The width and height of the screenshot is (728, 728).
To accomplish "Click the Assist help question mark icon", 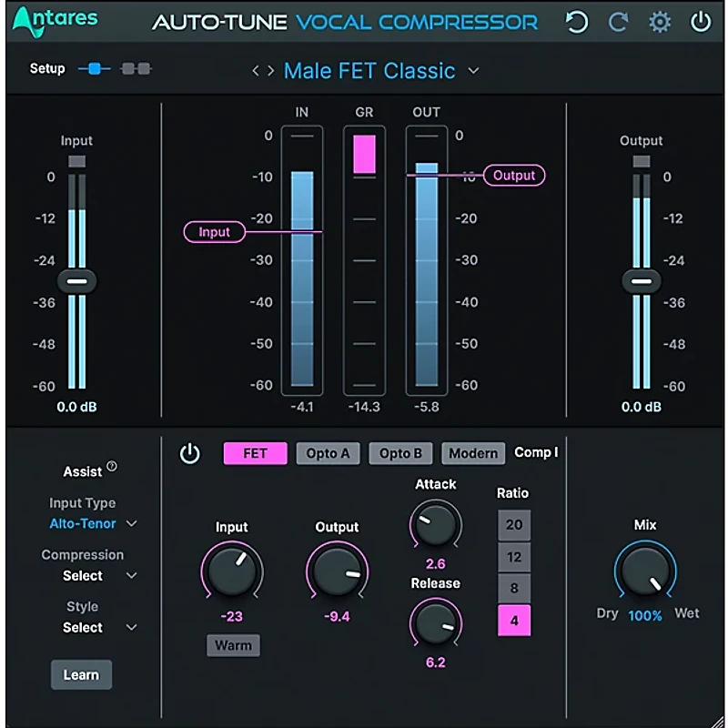I will [x=112, y=466].
